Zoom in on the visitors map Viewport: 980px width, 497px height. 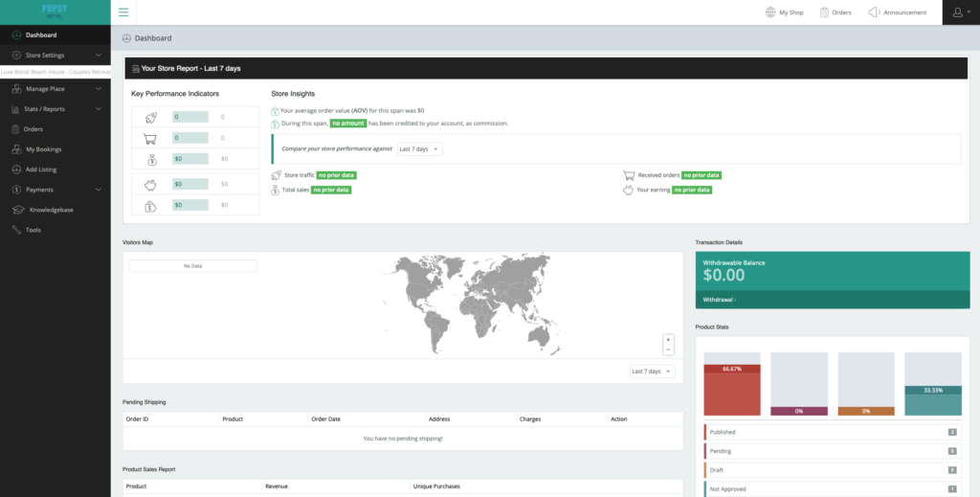click(x=669, y=340)
